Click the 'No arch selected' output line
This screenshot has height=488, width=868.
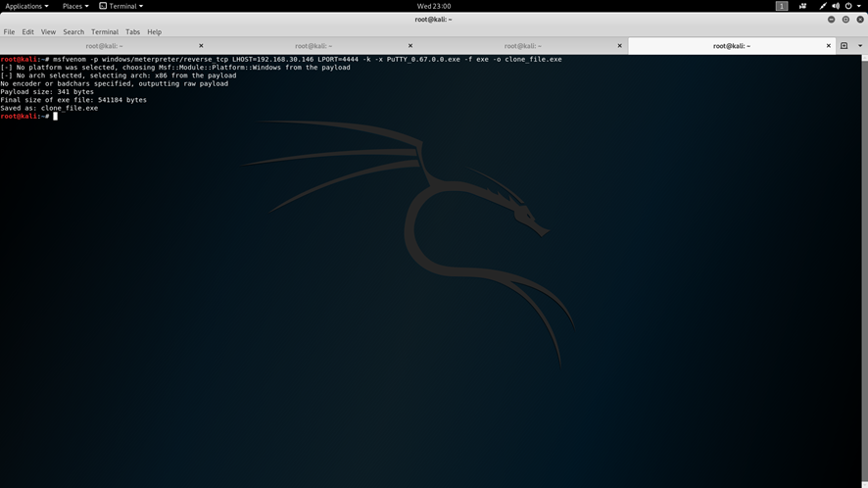tap(118, 75)
